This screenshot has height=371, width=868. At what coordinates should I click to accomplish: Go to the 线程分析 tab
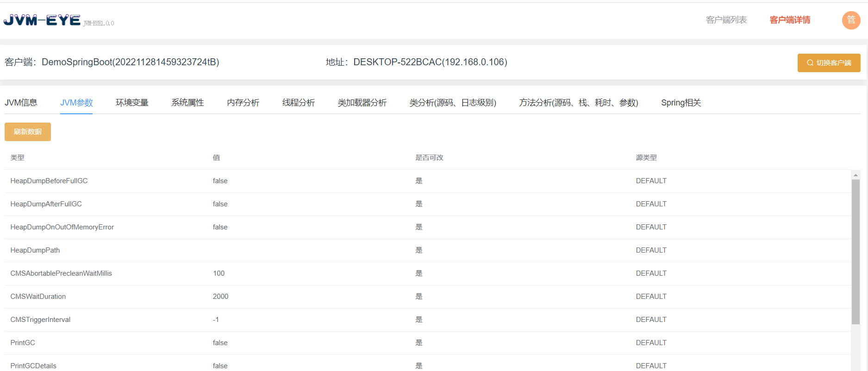[299, 103]
